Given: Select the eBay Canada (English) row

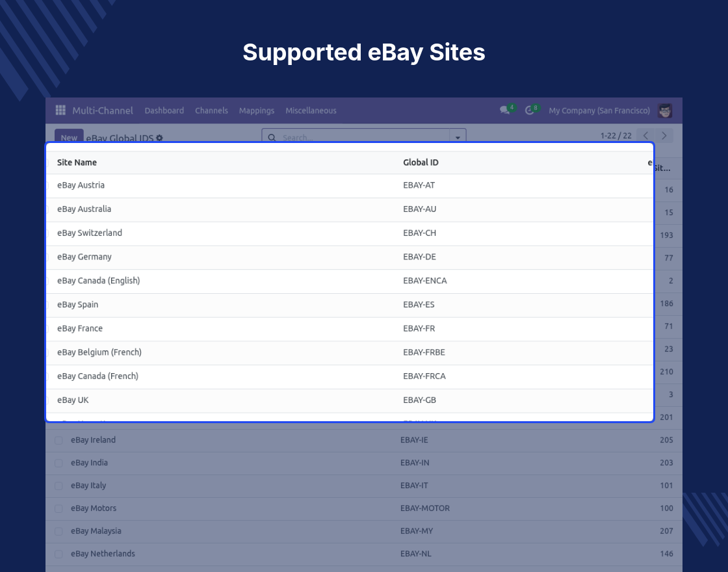Looking at the screenshot, I should [x=350, y=281].
